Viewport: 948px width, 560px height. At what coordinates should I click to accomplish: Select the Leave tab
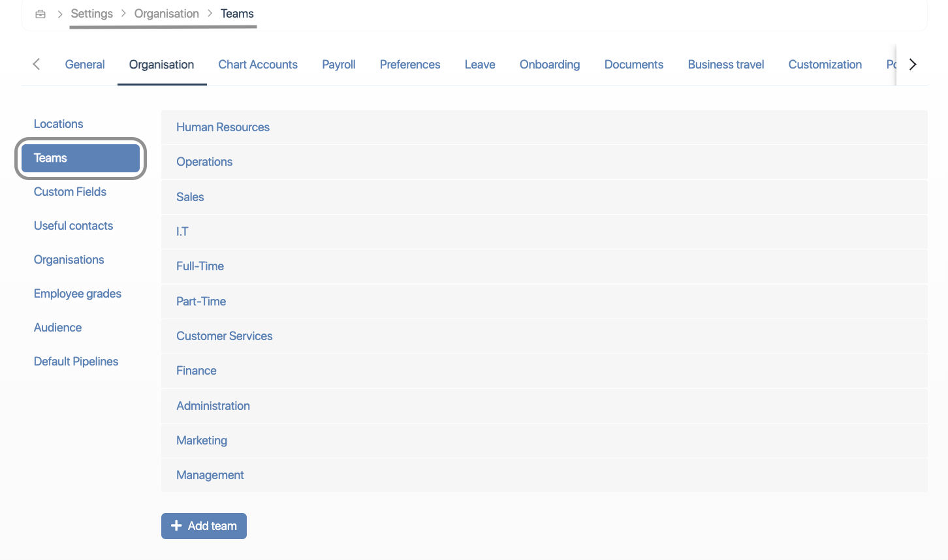480,65
